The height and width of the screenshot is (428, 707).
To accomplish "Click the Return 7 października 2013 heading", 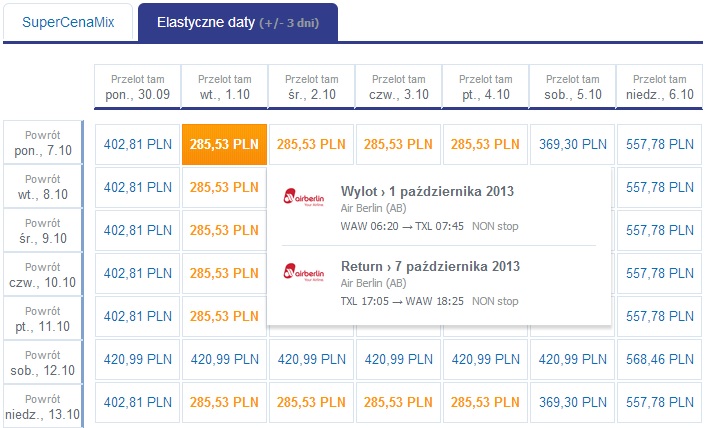I will (x=430, y=266).
